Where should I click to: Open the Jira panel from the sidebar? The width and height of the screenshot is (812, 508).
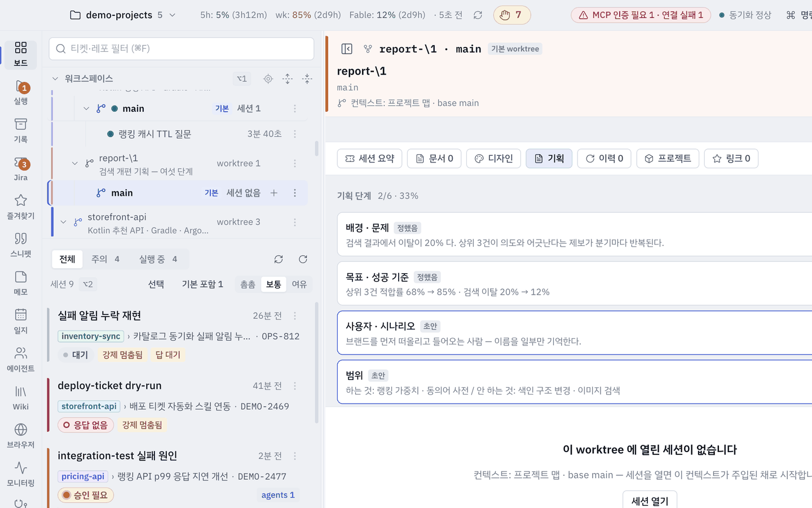[21, 169]
